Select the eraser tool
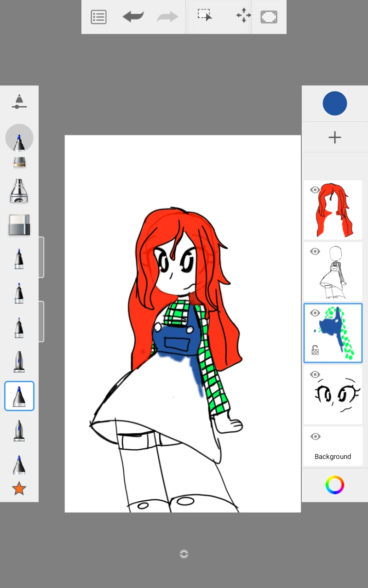The height and width of the screenshot is (588, 368). [x=19, y=225]
